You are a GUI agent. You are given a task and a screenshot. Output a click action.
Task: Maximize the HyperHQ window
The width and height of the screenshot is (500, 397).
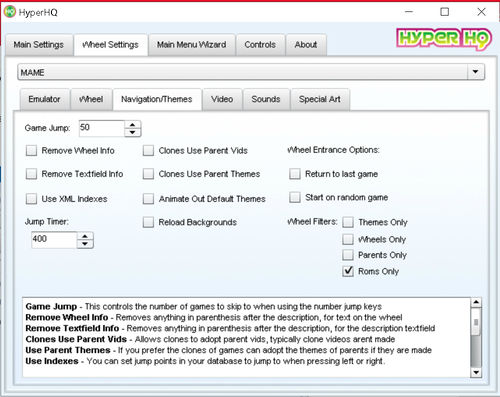[x=444, y=12]
